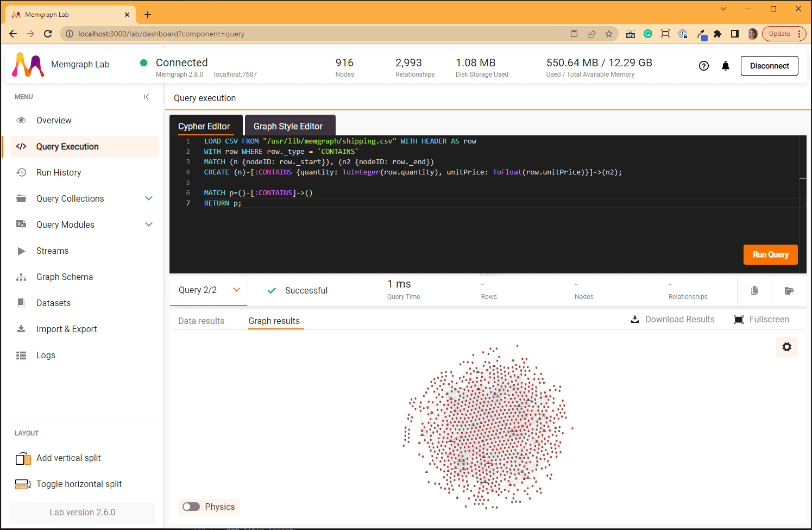Click the 916 Nodes statistic

pos(344,67)
